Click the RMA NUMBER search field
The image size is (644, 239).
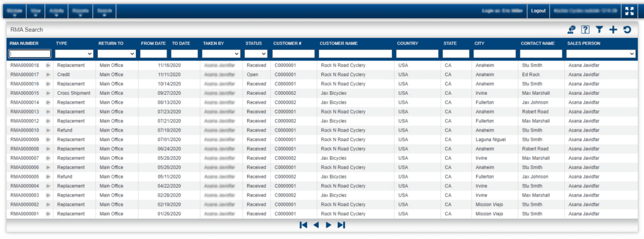[x=30, y=54]
